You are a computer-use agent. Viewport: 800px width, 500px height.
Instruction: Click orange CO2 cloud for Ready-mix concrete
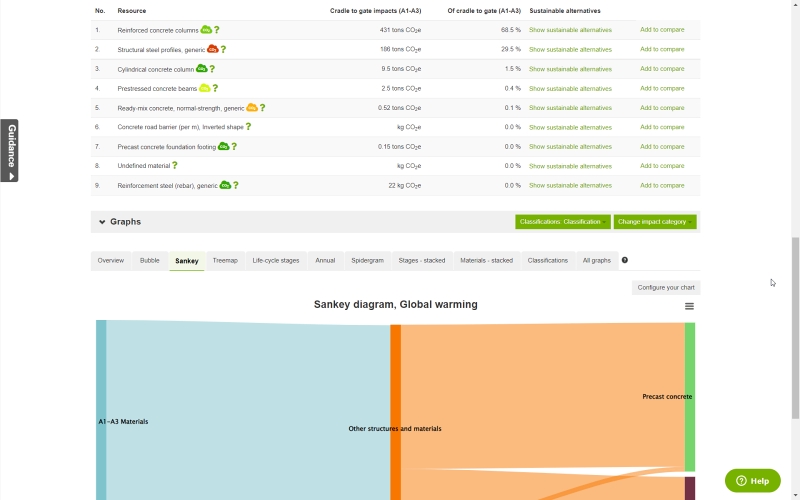point(252,107)
